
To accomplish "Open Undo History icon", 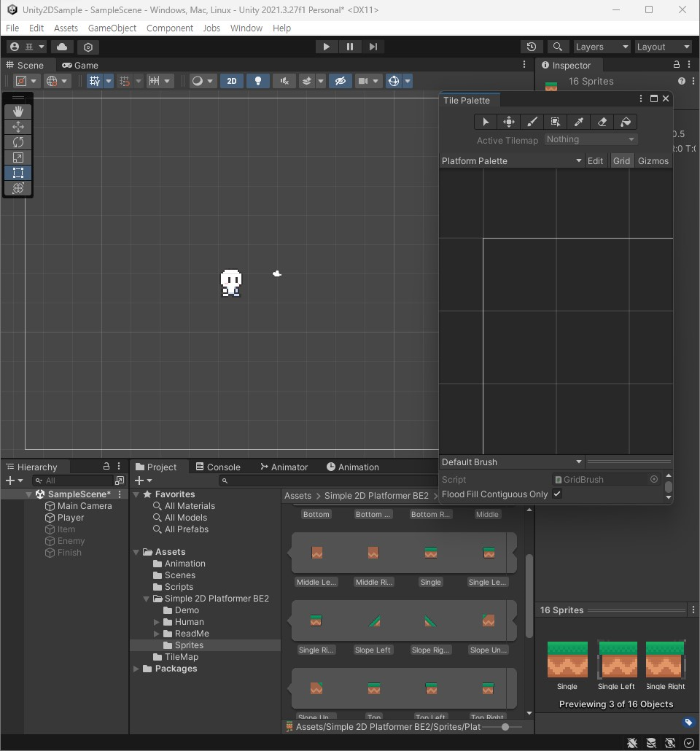I will (532, 47).
